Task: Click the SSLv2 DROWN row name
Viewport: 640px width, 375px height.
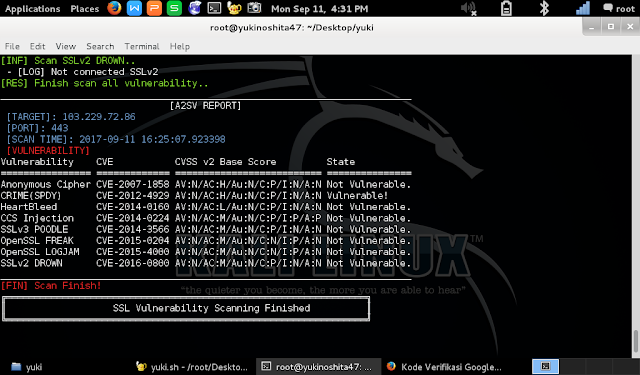Action: (31, 263)
